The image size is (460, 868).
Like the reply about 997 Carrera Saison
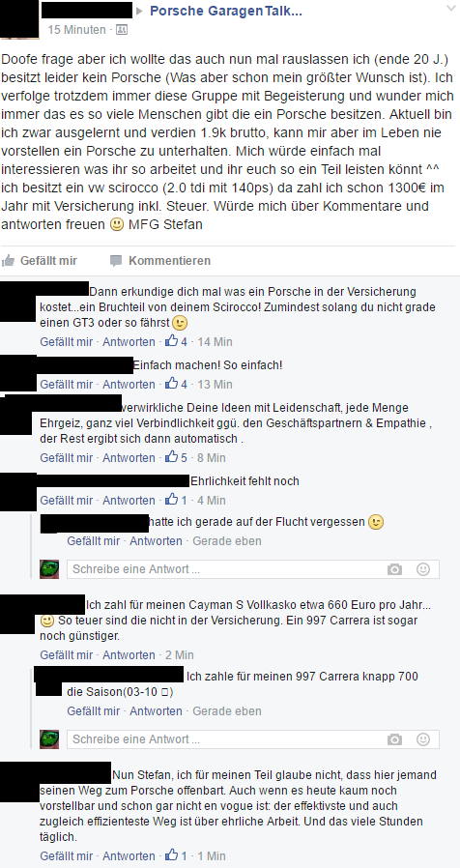(93, 710)
